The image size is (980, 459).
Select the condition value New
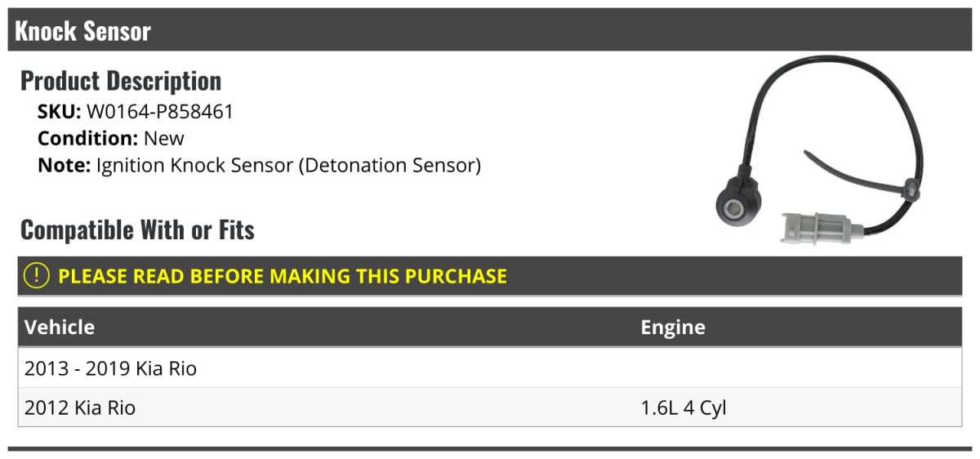coord(164,138)
